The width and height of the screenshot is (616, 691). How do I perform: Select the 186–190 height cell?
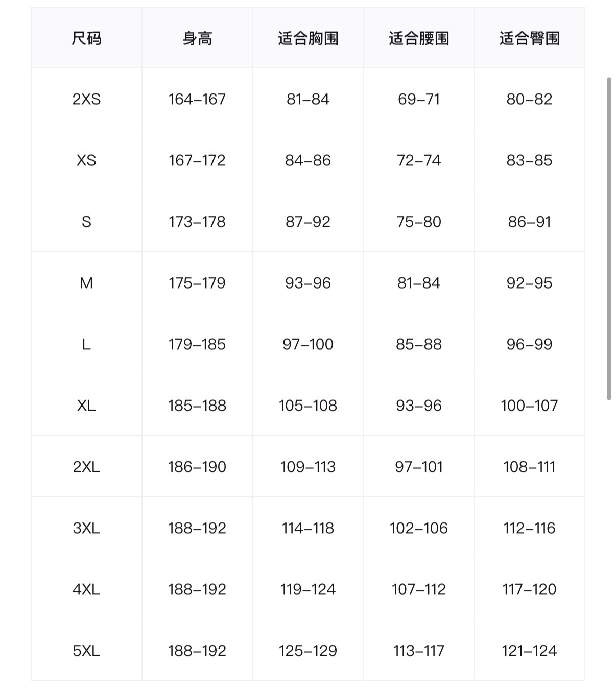(x=197, y=467)
